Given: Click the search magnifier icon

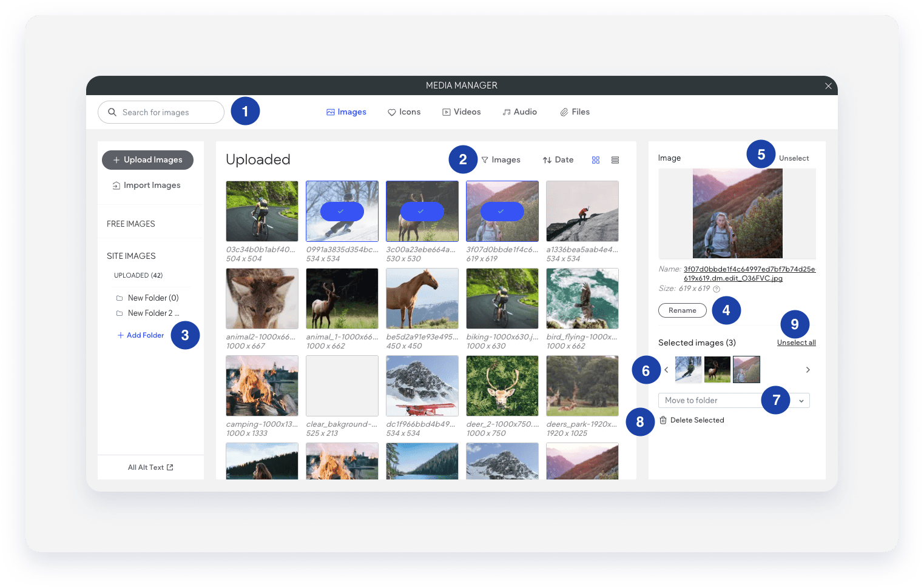Looking at the screenshot, I should coord(112,112).
